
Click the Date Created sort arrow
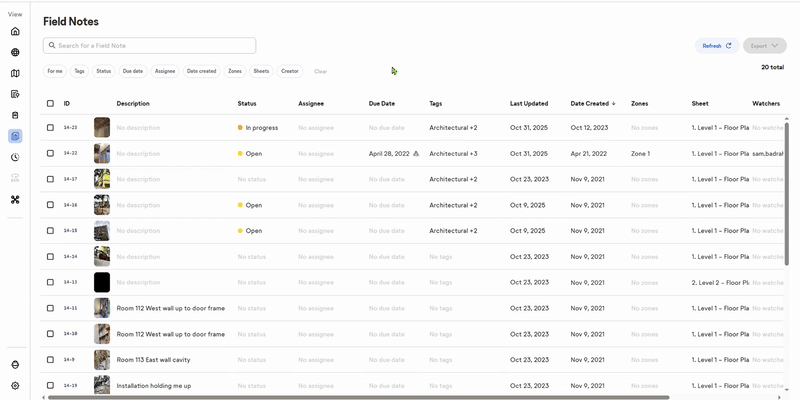(x=614, y=104)
